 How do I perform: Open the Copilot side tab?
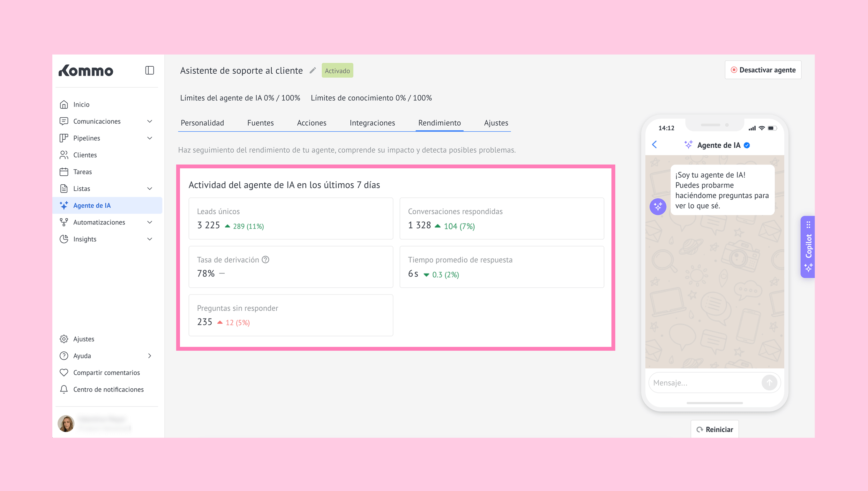click(808, 247)
